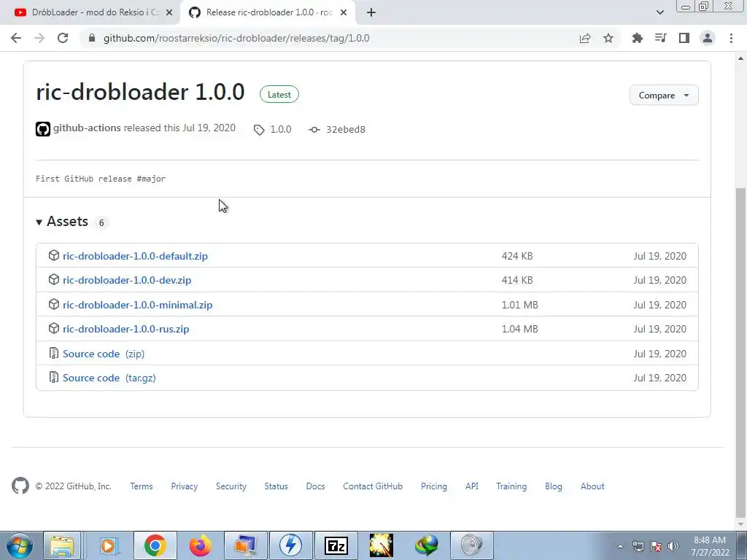Select the Release ric-drobloader 1.0.0 tab

coord(268,13)
